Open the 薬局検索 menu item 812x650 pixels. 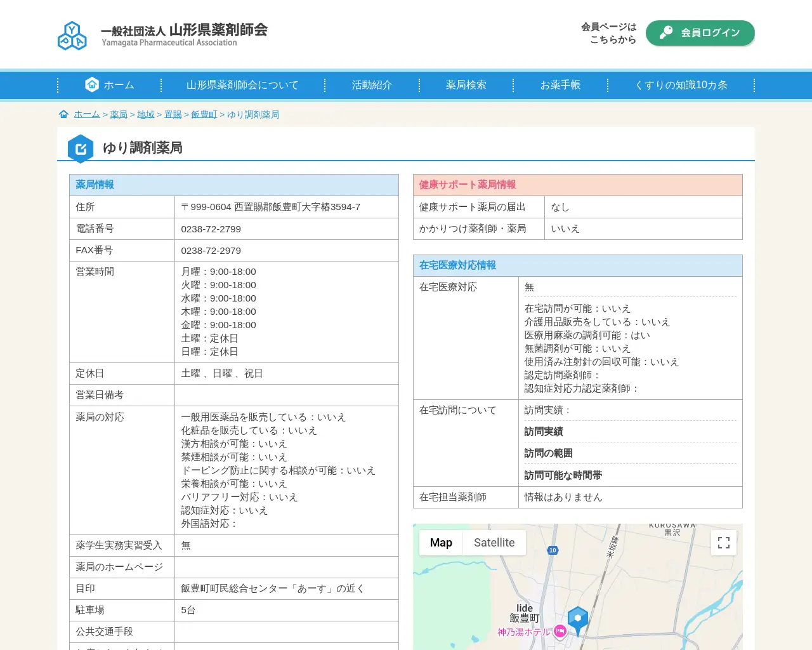tap(466, 85)
